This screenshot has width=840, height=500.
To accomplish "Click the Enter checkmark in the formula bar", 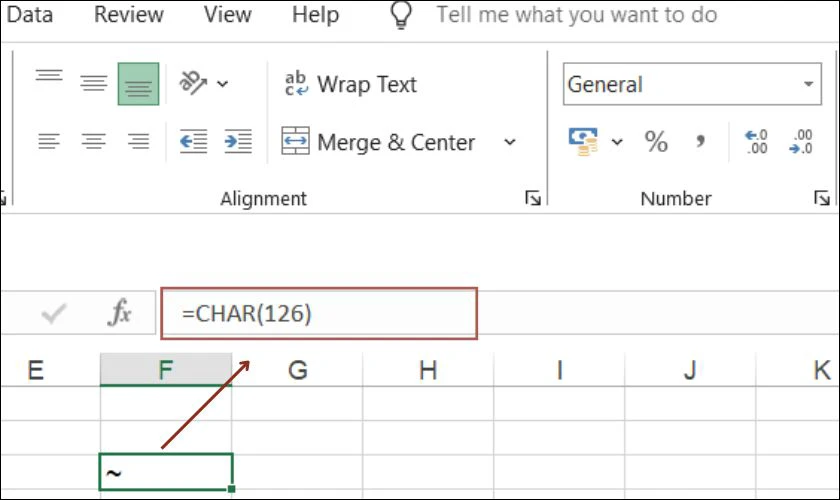I will tap(54, 313).
